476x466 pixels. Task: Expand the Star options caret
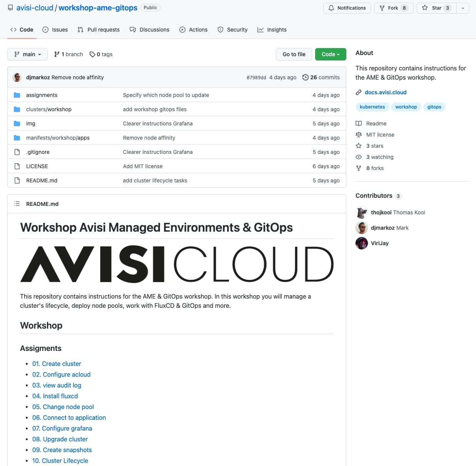[463, 8]
